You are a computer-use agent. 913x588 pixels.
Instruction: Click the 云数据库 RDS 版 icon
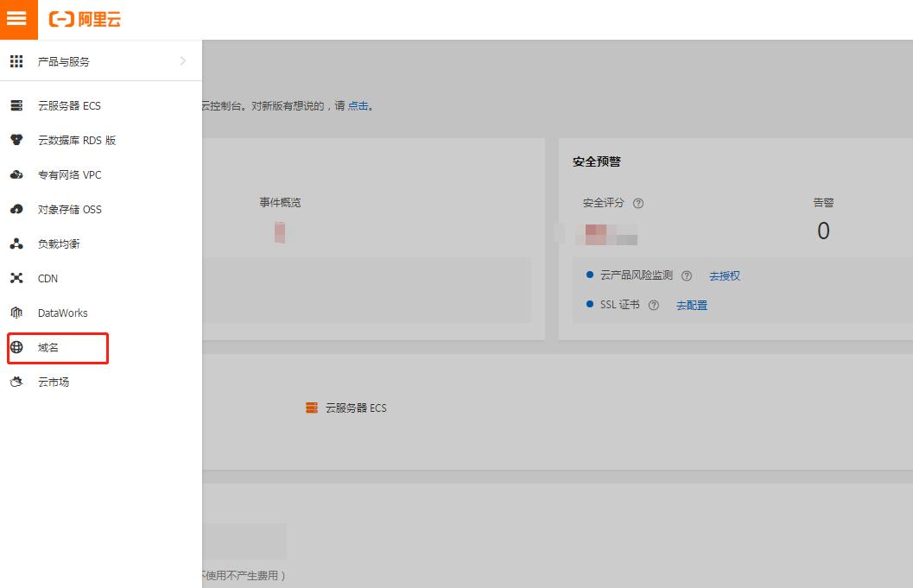[16, 140]
